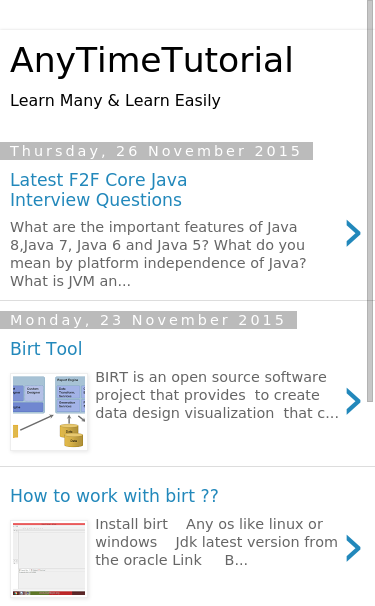Image resolution: width=375 pixels, height=606 pixels.
Task: Open the How to work with birt ?? post
Action: [114, 496]
